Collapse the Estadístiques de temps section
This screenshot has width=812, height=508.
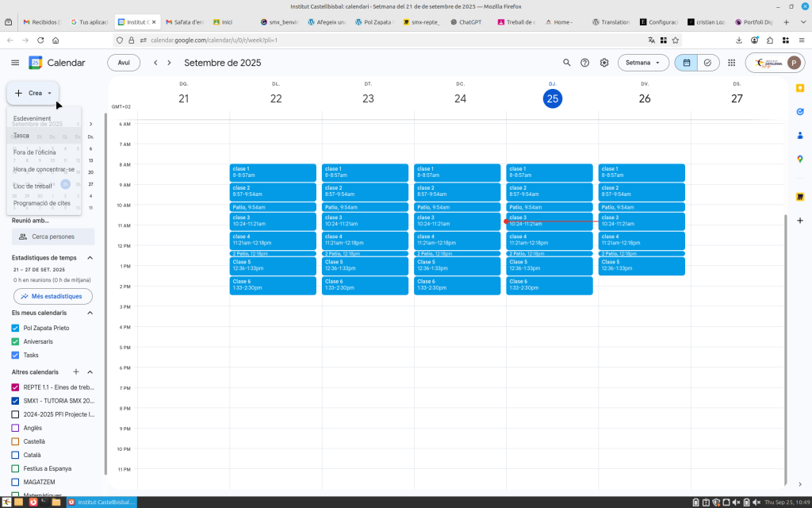coord(90,258)
